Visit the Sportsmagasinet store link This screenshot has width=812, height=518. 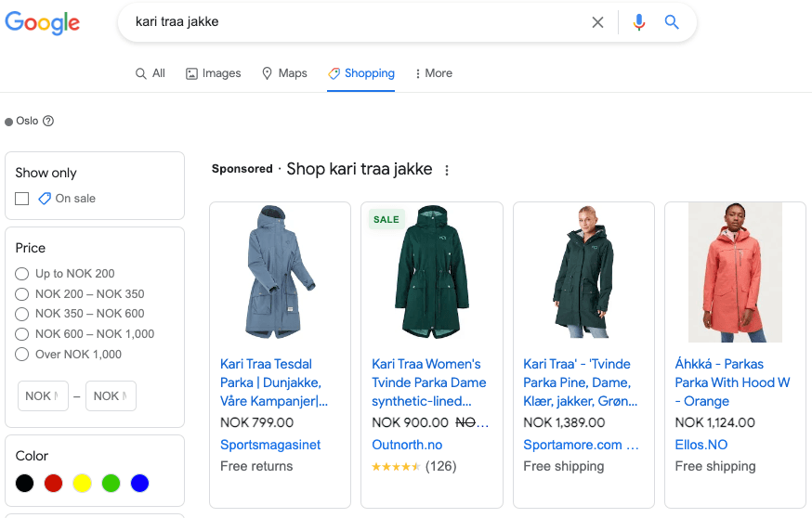click(x=270, y=445)
